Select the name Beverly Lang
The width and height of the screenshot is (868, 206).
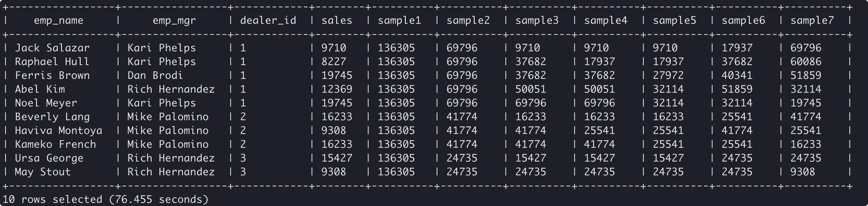pos(52,117)
